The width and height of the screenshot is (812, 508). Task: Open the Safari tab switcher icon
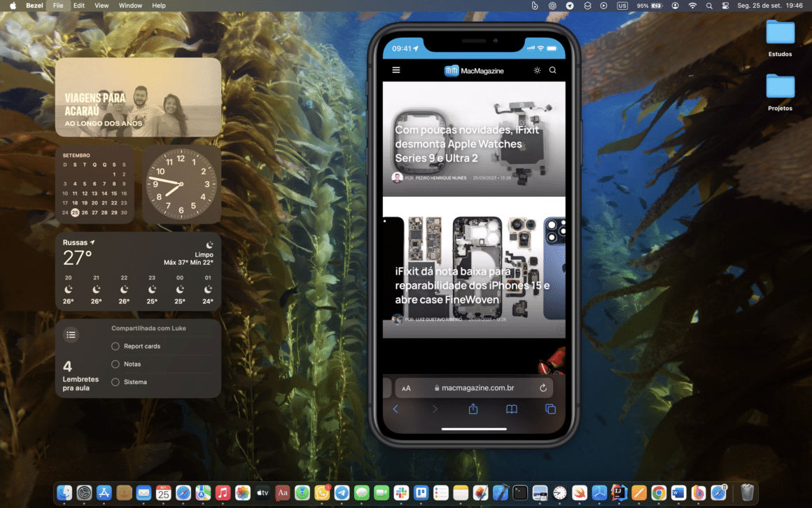pos(551,409)
